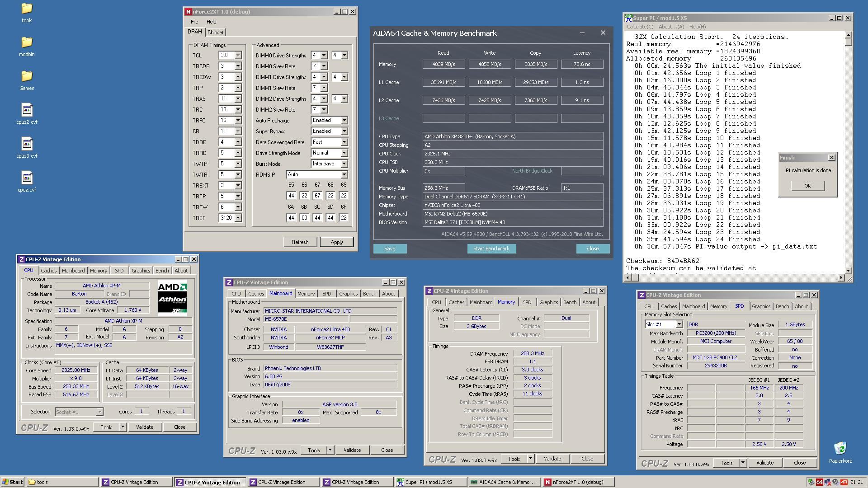Click the disconnected network tray icon

[827, 482]
